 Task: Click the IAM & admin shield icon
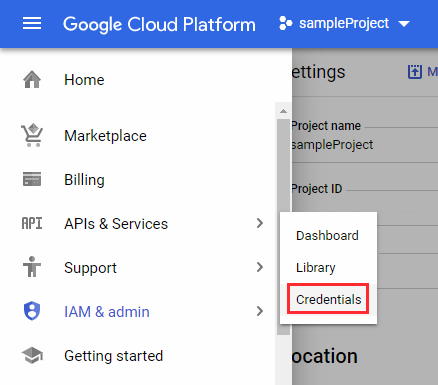pos(32,311)
